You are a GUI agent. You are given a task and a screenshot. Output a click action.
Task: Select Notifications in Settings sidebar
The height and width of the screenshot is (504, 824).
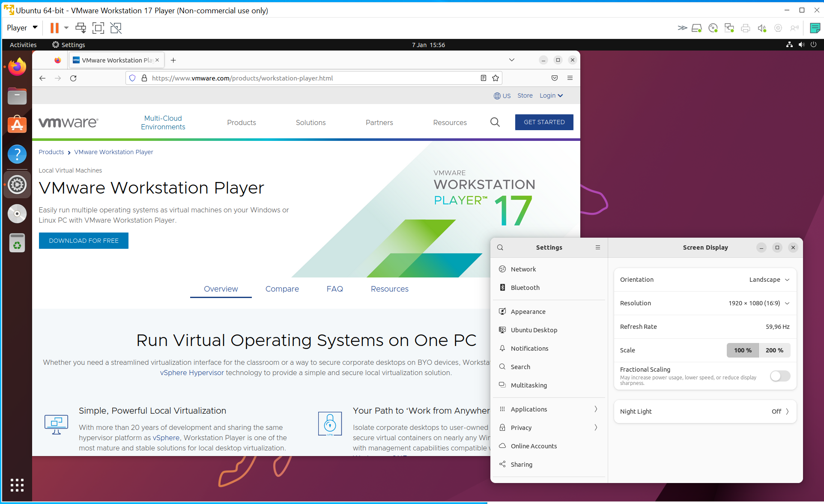549,349
